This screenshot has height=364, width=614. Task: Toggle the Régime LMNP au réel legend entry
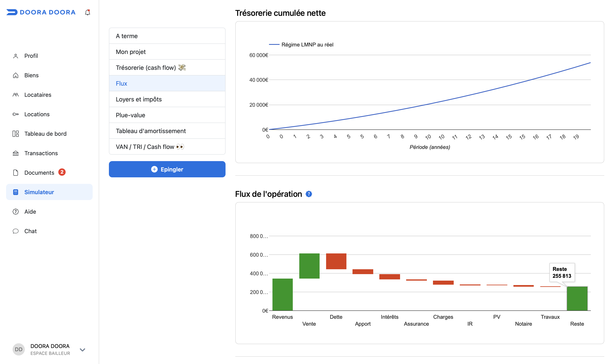point(301,45)
